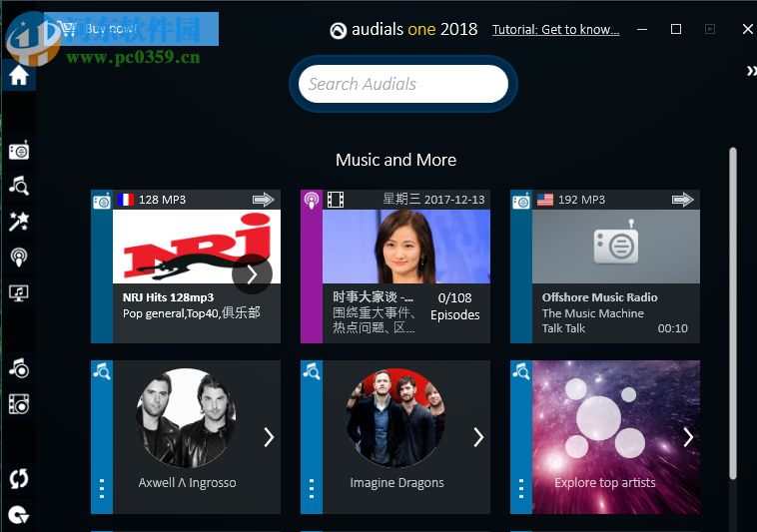Click the French flag on NRJ card
757x532 pixels.
coord(126,200)
